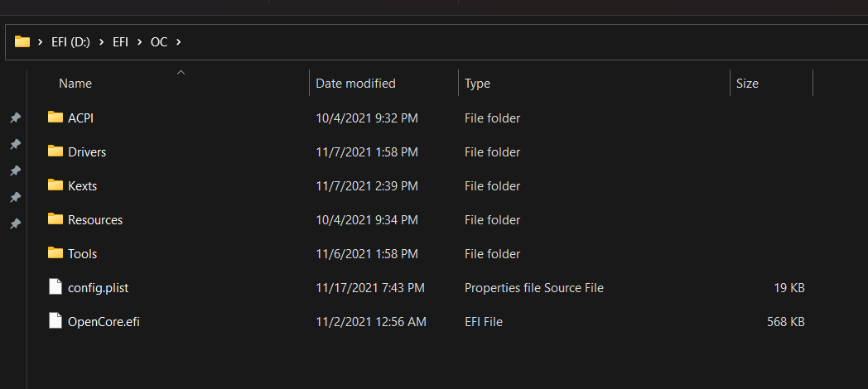This screenshot has width=868, height=389.
Task: Click the ACPI folder icon
Action: pyautogui.click(x=55, y=118)
